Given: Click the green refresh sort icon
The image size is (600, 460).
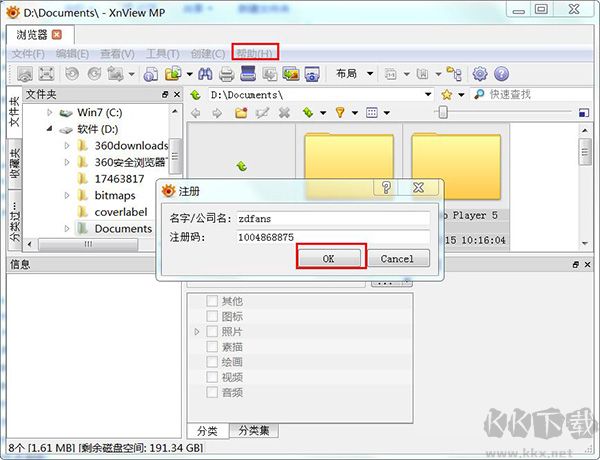Looking at the screenshot, I should (308, 113).
